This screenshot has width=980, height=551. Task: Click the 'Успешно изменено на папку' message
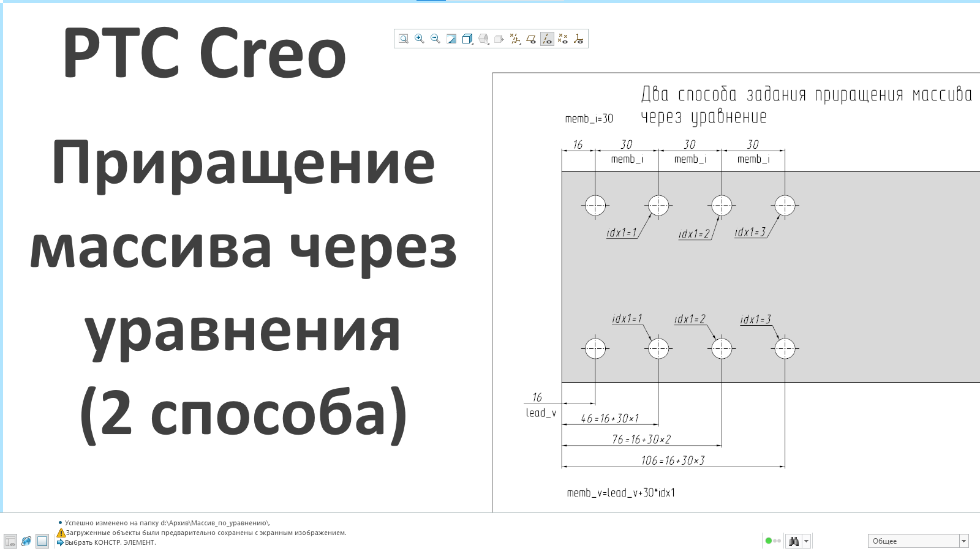tap(167, 523)
